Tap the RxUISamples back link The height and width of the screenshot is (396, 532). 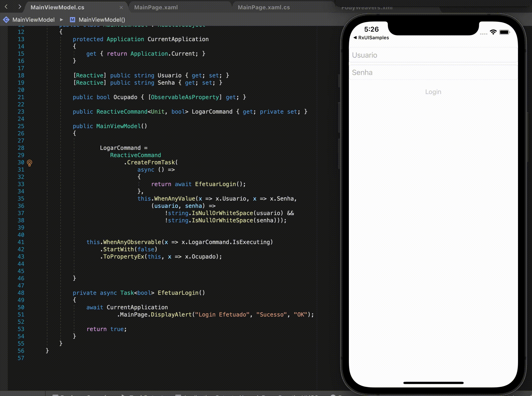click(373, 38)
